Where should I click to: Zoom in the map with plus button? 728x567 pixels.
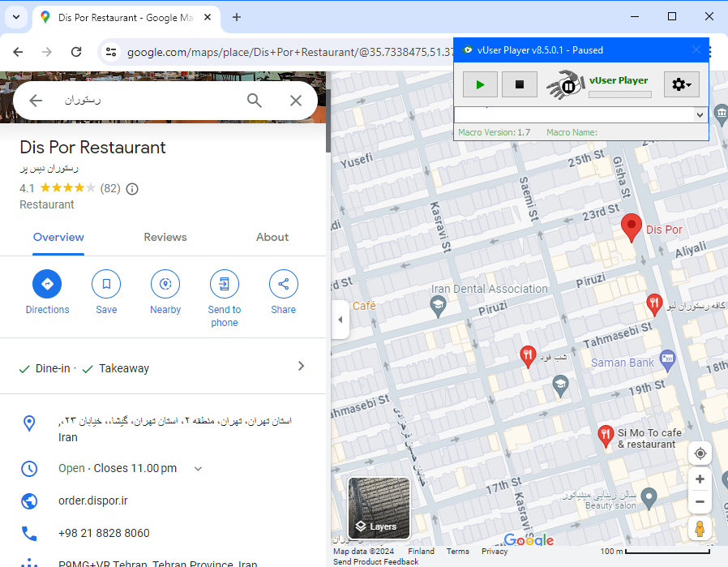700,479
